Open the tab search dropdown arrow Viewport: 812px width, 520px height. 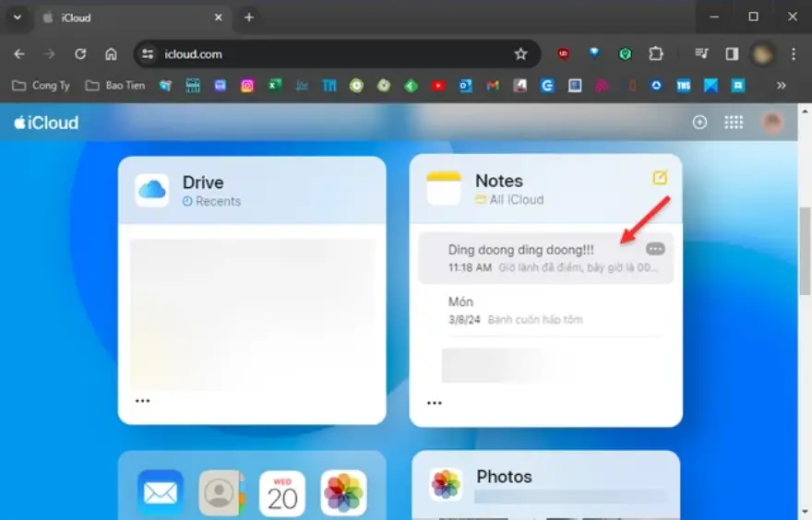click(18, 18)
